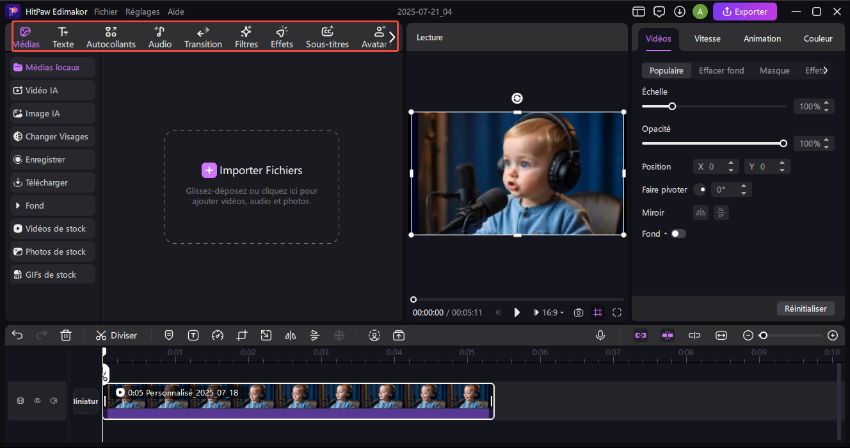Open Télécharger in the sidebar

[52, 183]
